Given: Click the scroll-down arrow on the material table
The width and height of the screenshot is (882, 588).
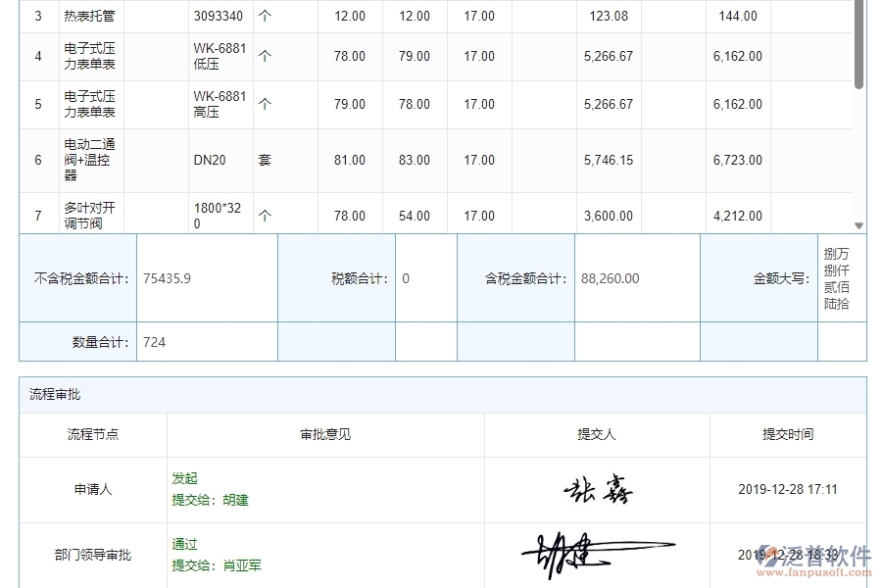Looking at the screenshot, I should (x=860, y=225).
